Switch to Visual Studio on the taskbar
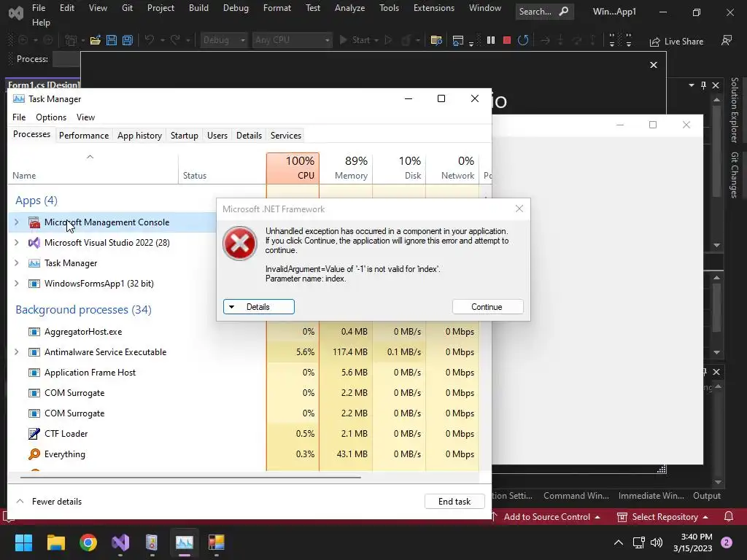This screenshot has width=747, height=560. coord(120,542)
